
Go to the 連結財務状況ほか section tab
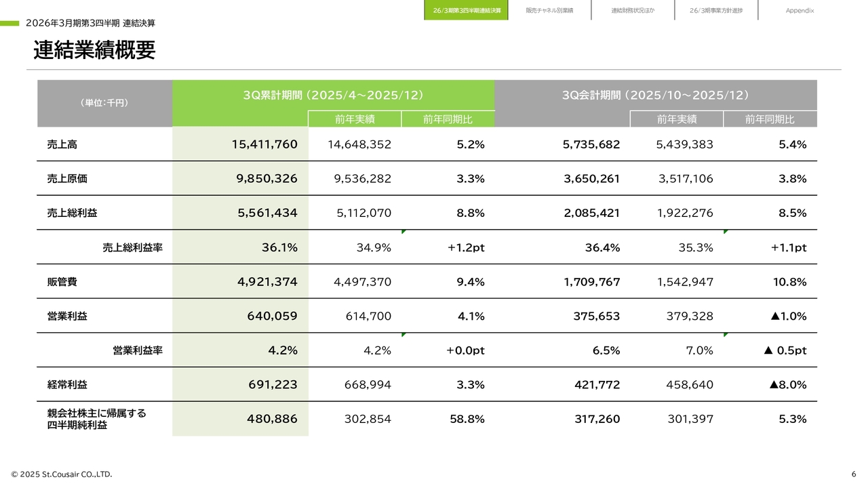pos(633,10)
